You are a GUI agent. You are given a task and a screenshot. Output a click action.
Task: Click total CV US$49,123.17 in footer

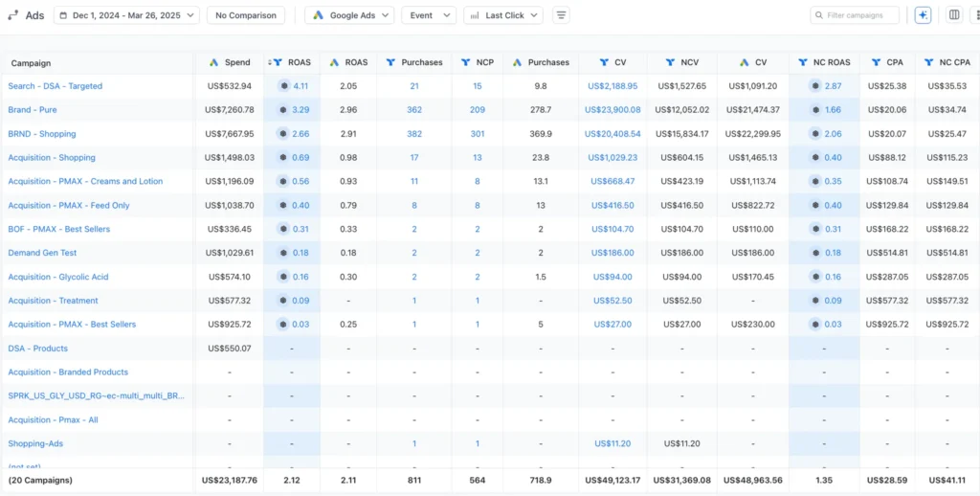click(612, 481)
